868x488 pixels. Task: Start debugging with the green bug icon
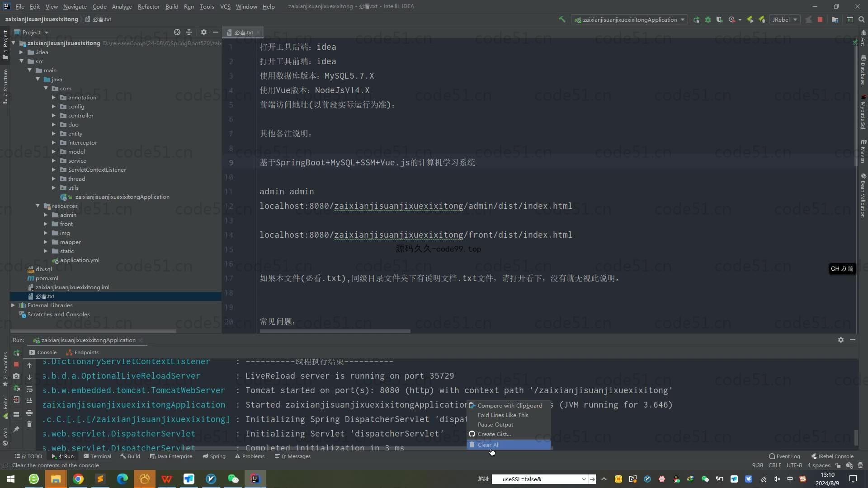point(708,19)
